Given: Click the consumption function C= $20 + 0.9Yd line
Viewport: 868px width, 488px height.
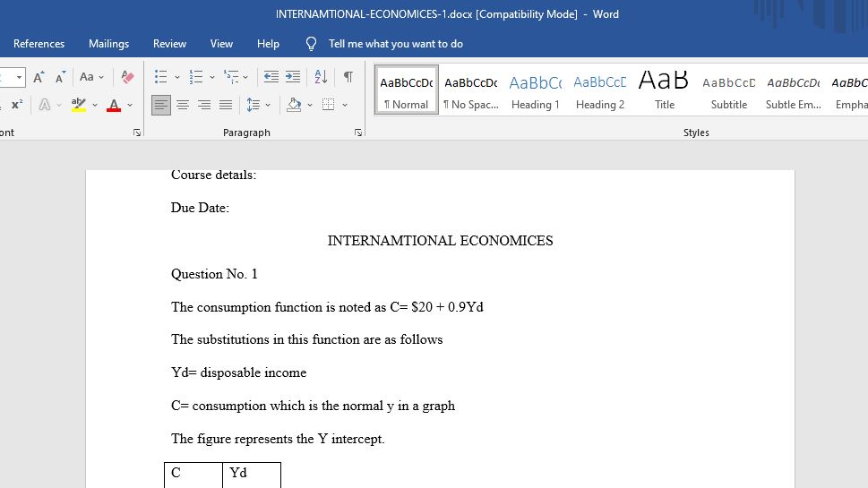Looking at the screenshot, I should click(327, 307).
